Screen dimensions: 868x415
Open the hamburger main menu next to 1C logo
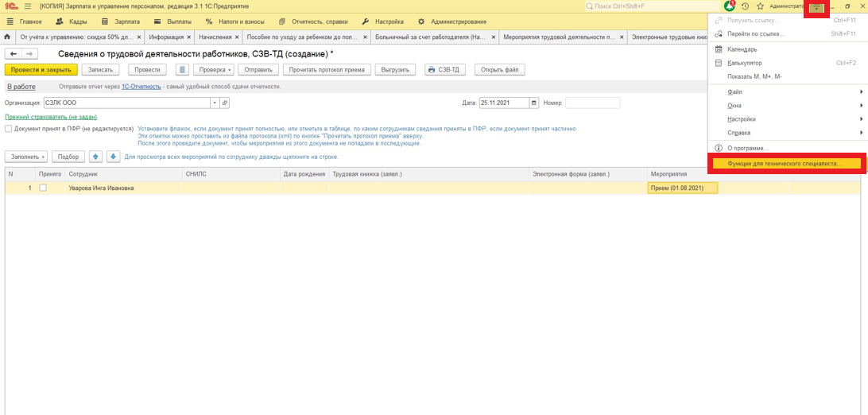point(28,6)
